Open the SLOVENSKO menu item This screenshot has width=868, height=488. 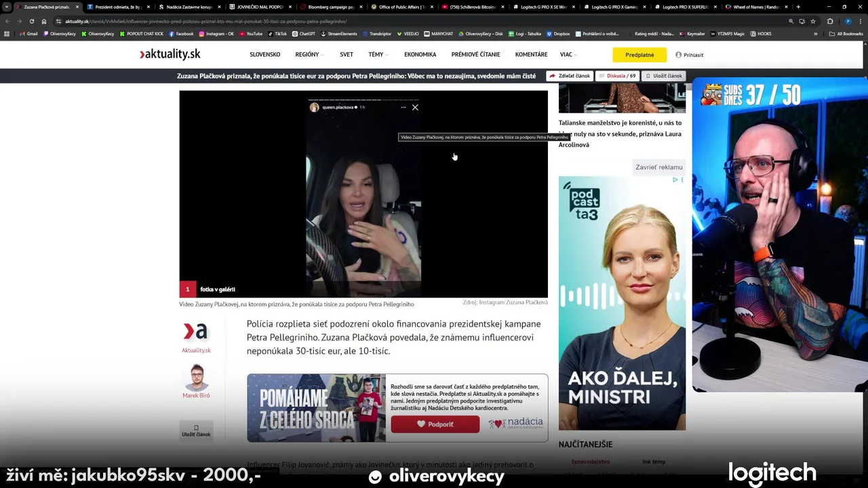point(264,55)
